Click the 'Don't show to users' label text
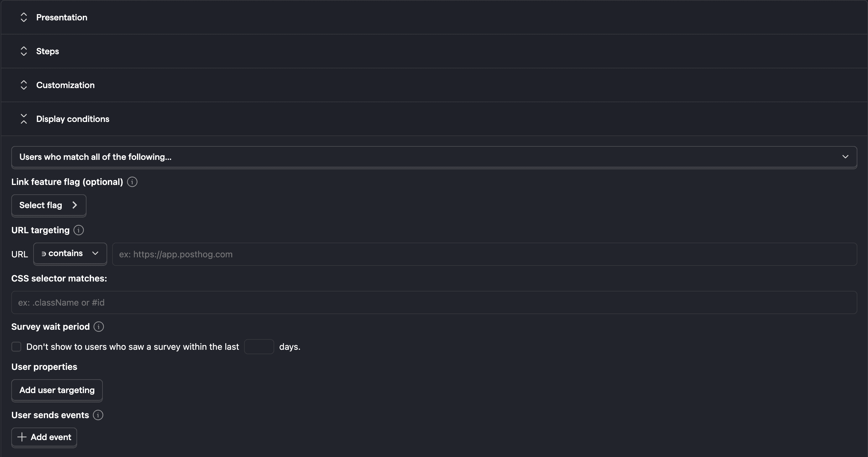Image resolution: width=868 pixels, height=457 pixels. 133,347
